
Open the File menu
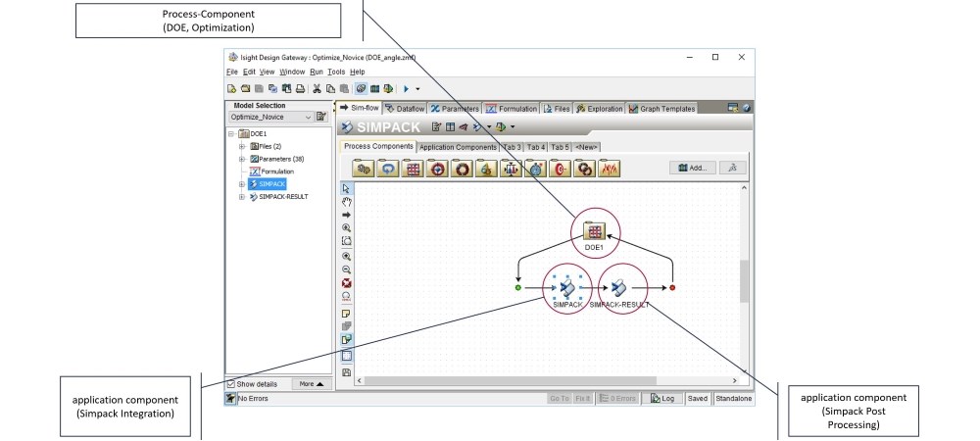[232, 72]
